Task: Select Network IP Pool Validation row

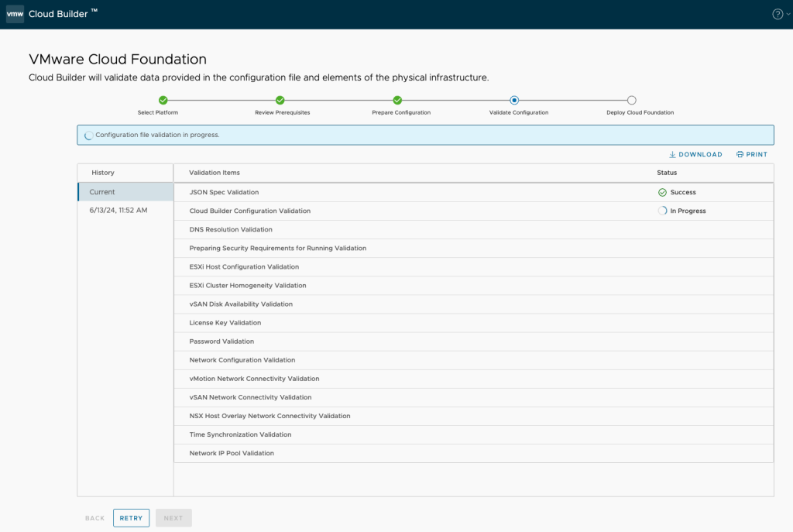Action: click(x=473, y=454)
